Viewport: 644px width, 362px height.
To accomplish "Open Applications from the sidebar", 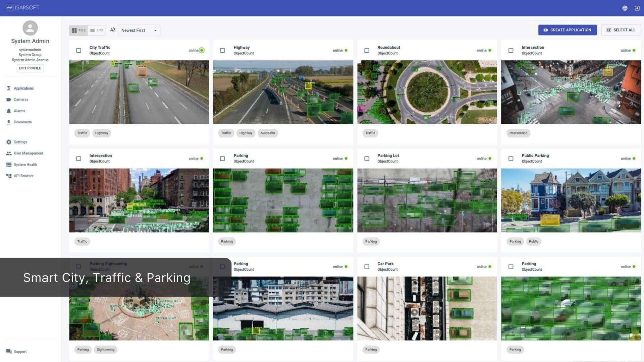I will (x=23, y=88).
